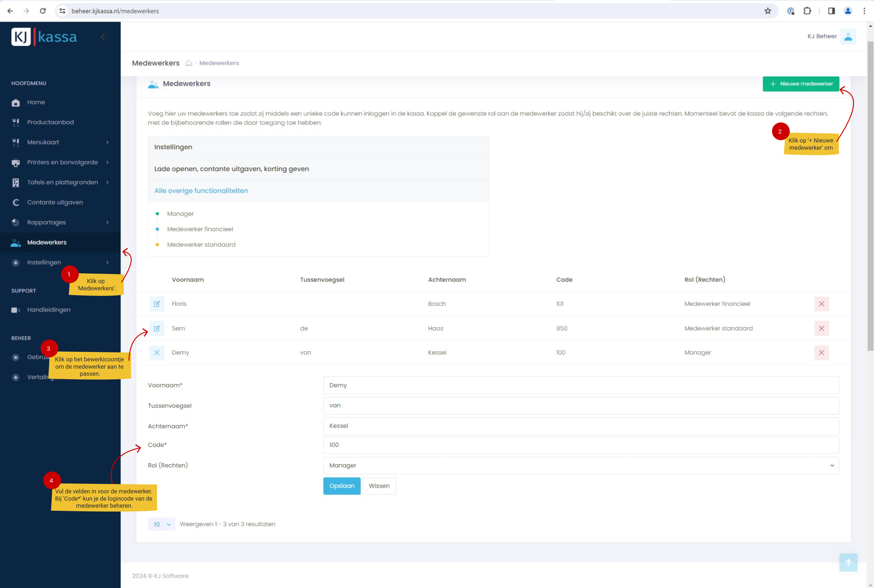Click into the Code input field
Viewport: 874px width, 588px height.
580,445
